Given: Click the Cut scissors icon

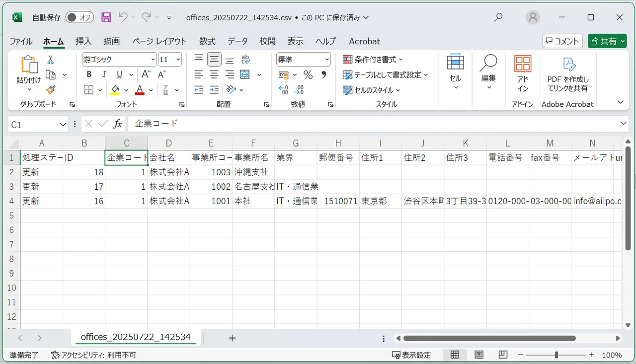Looking at the screenshot, I should click(50, 60).
